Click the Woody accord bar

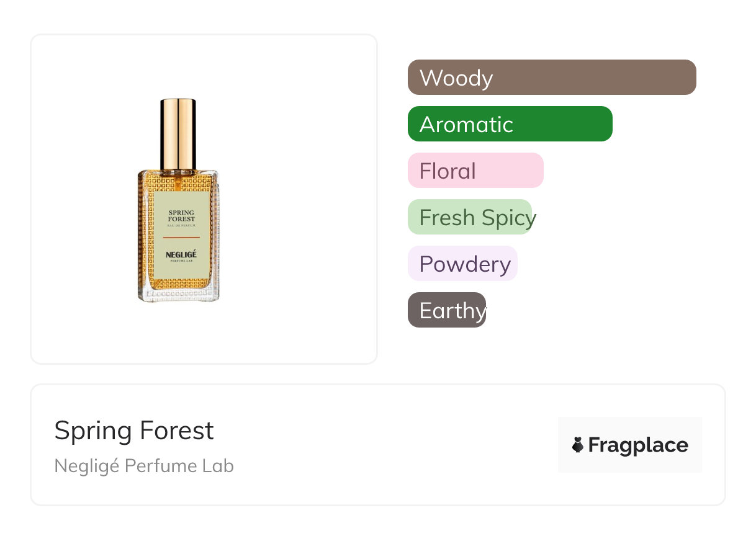[x=552, y=78]
